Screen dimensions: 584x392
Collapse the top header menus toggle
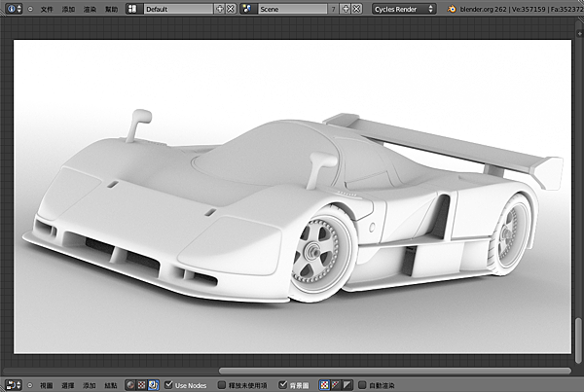point(30,9)
